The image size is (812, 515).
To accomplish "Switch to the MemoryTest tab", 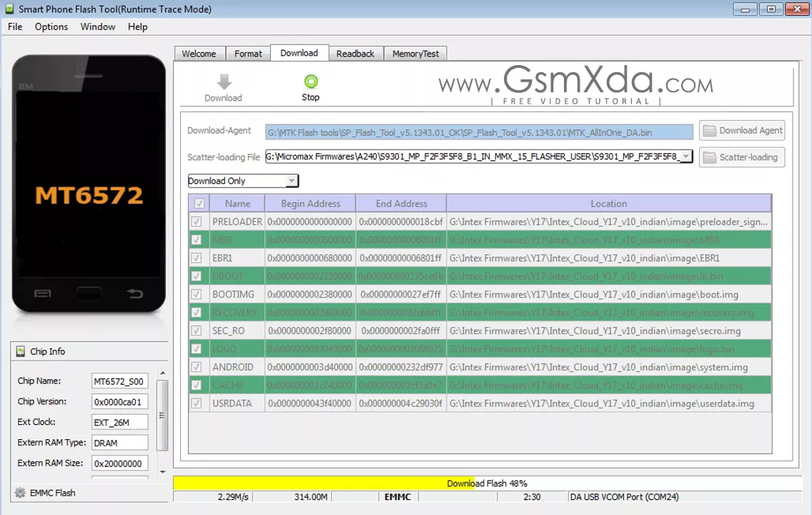I will (415, 54).
